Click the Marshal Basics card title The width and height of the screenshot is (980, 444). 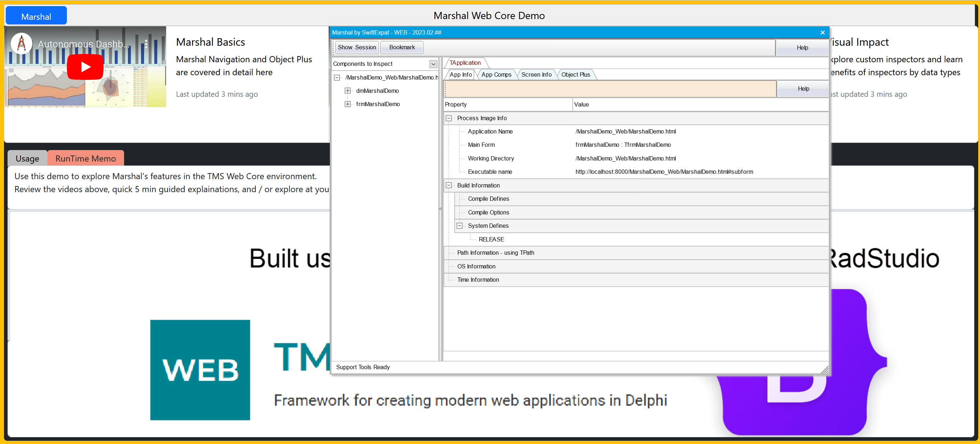click(x=210, y=42)
